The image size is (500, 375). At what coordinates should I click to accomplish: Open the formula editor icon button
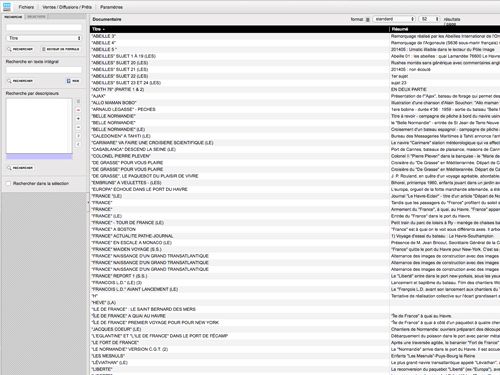(61, 49)
